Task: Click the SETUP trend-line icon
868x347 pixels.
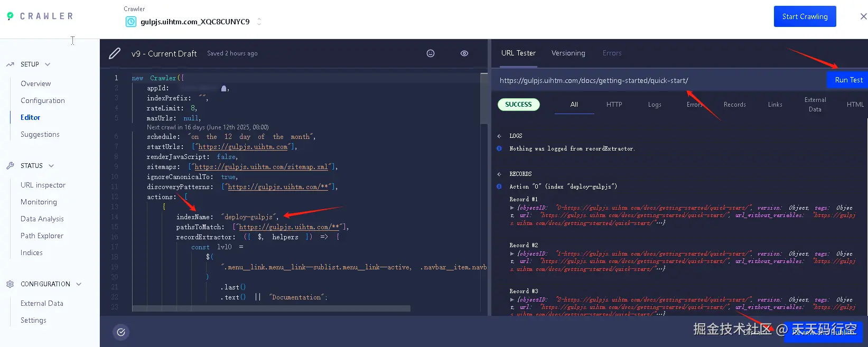Action: [x=10, y=64]
